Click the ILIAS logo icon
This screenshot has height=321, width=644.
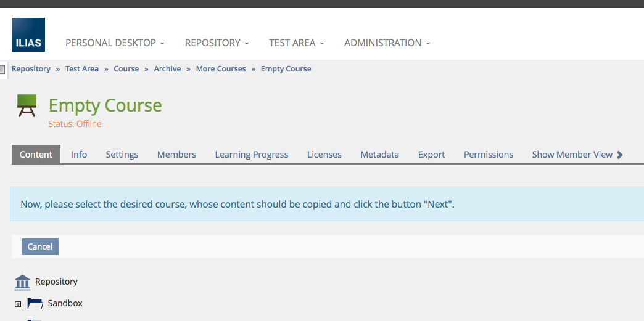pos(28,35)
